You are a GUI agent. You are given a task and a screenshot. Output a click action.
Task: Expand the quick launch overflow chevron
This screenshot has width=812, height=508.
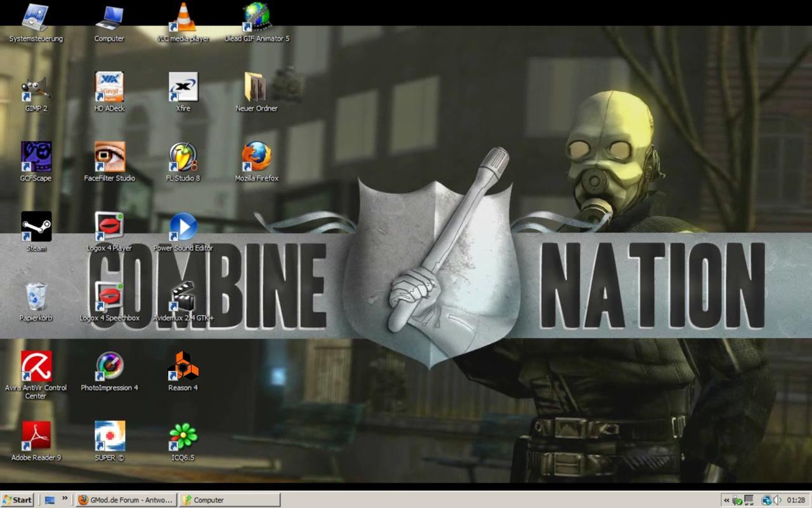[65, 498]
